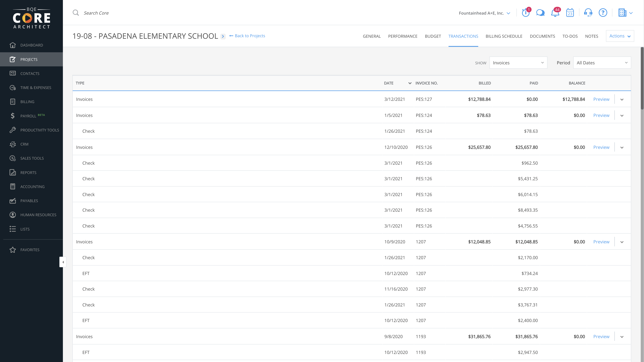Sort by the Date column header
The height and width of the screenshot is (362, 644).
389,83
